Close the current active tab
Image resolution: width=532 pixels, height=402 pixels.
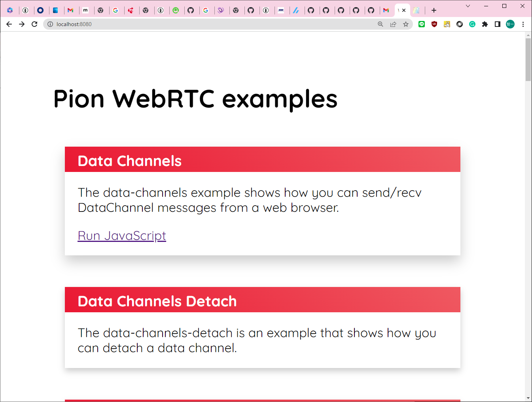coord(404,10)
